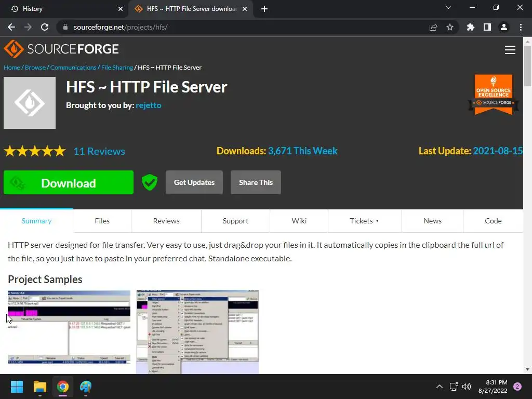Go forward in browser history
The height and width of the screenshot is (399, 532).
[x=28, y=27]
